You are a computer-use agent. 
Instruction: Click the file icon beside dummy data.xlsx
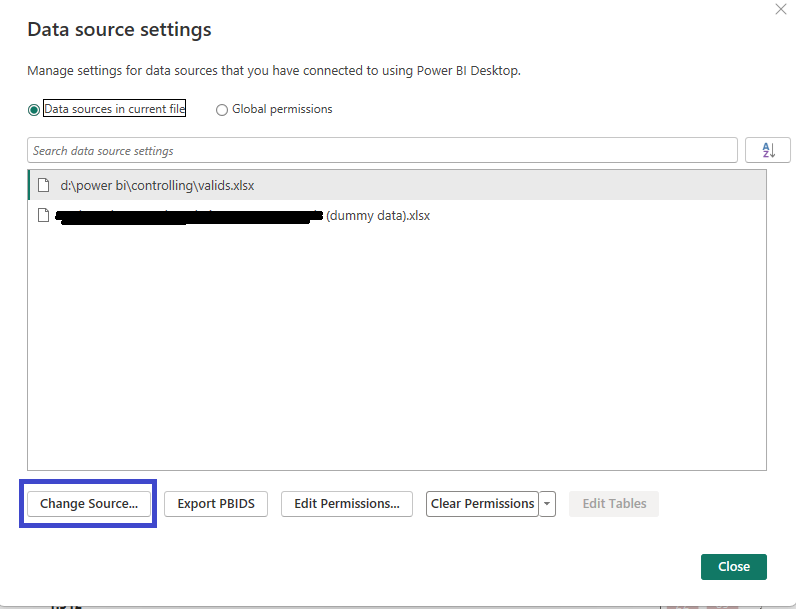44,215
